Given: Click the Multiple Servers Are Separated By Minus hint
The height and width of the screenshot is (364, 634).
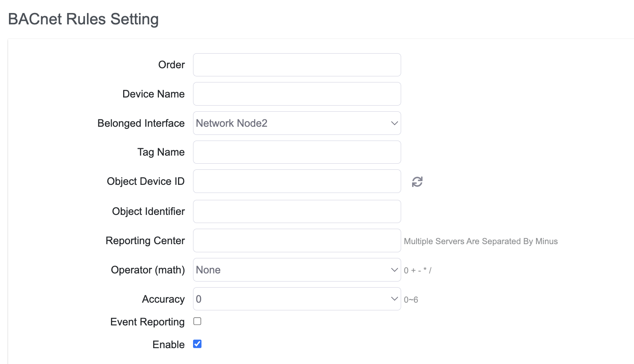Looking at the screenshot, I should (481, 241).
